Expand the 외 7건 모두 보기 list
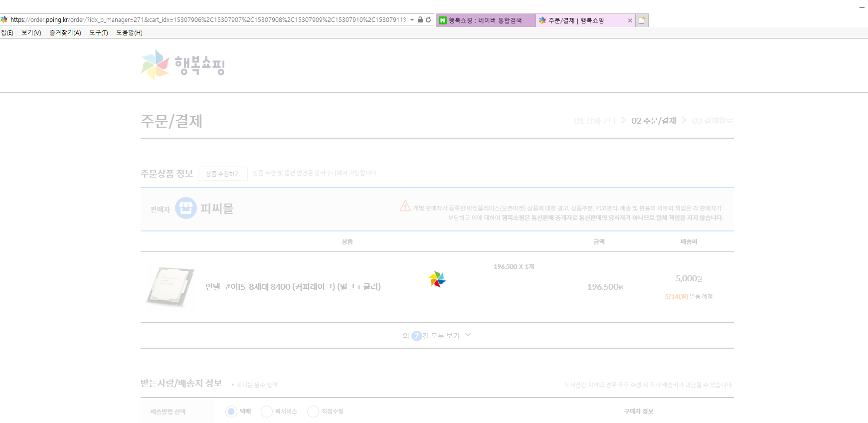Screen dimensions: 868x423 click(437, 336)
